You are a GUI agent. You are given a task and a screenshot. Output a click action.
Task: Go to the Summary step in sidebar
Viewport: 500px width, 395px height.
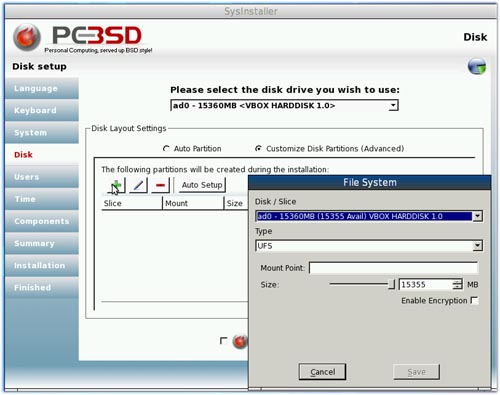tap(42, 243)
